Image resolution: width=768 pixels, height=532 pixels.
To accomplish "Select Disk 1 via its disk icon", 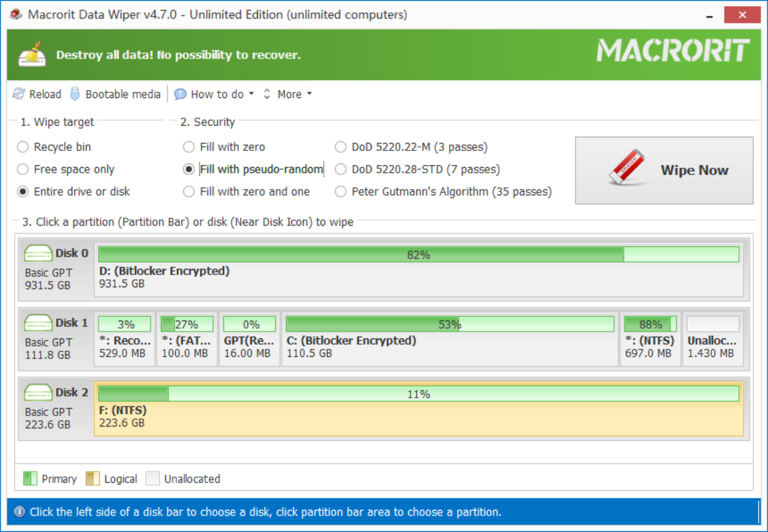I will tap(38, 322).
